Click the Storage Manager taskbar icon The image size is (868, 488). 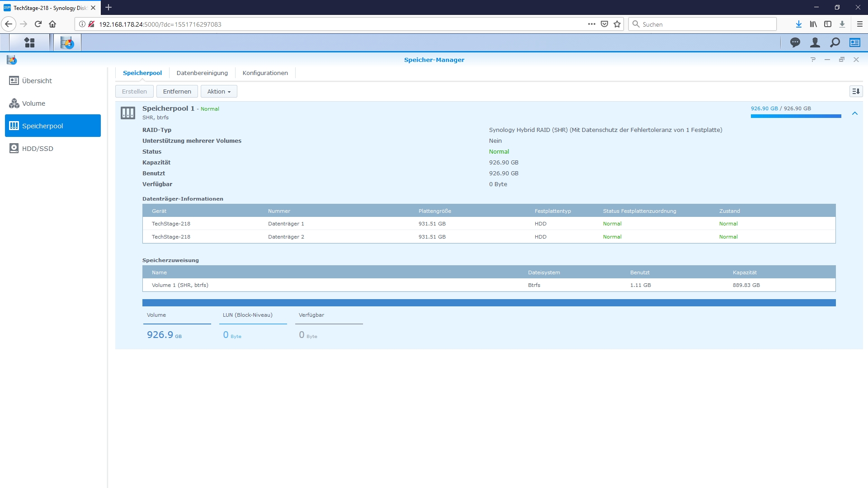coord(67,42)
